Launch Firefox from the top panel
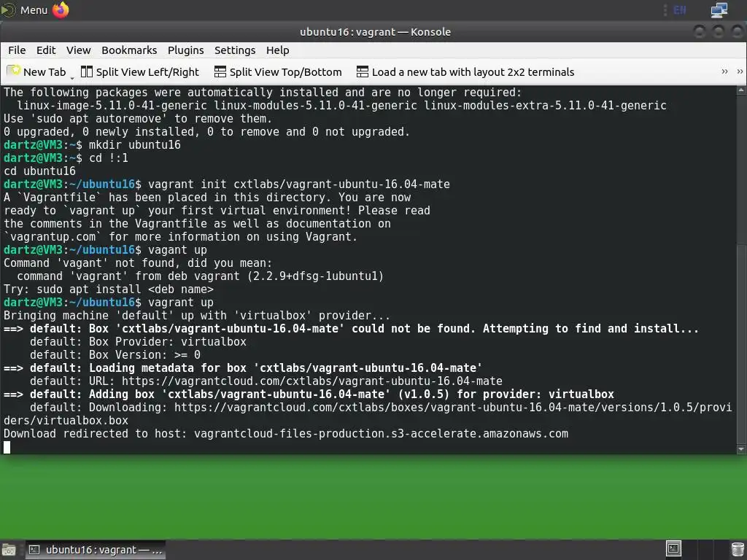 click(x=61, y=10)
